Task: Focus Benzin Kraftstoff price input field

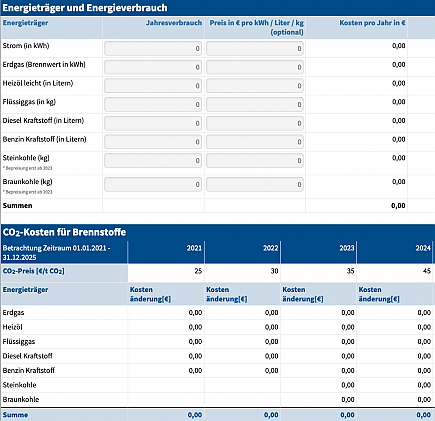Action: pos(255,142)
